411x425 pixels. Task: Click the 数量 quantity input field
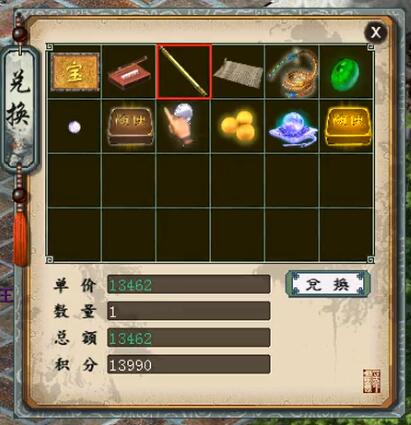pyautogui.click(x=189, y=311)
